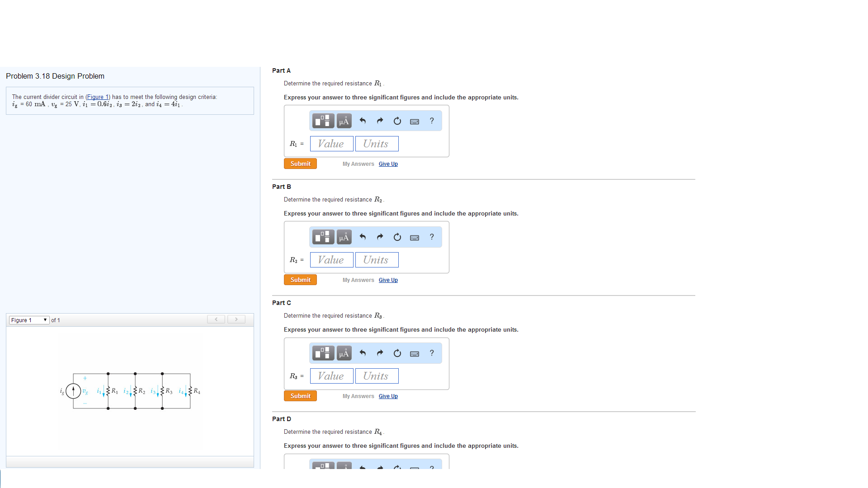Reset the Part B answer field
868x488 pixels.
(x=397, y=237)
